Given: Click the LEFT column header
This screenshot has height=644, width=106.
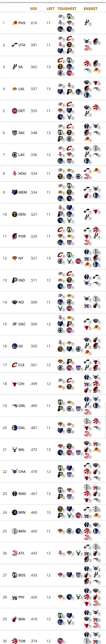Looking at the screenshot, I should click(x=50, y=9).
